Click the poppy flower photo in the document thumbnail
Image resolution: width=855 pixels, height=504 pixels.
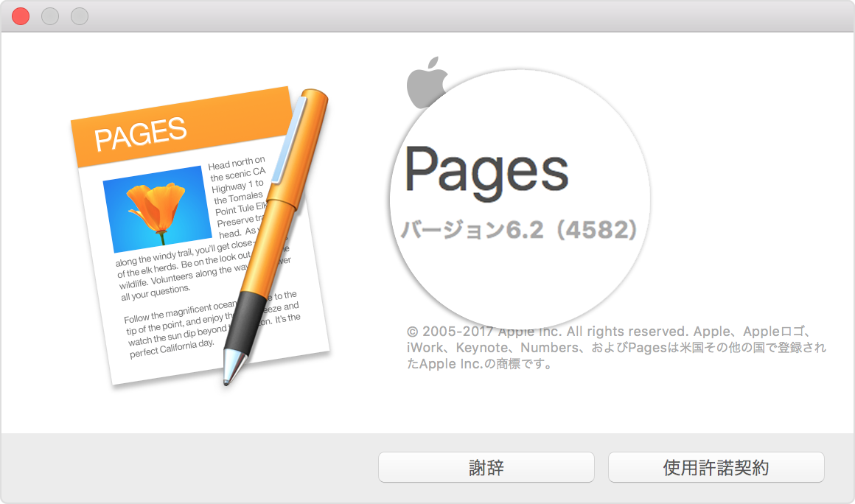(157, 209)
